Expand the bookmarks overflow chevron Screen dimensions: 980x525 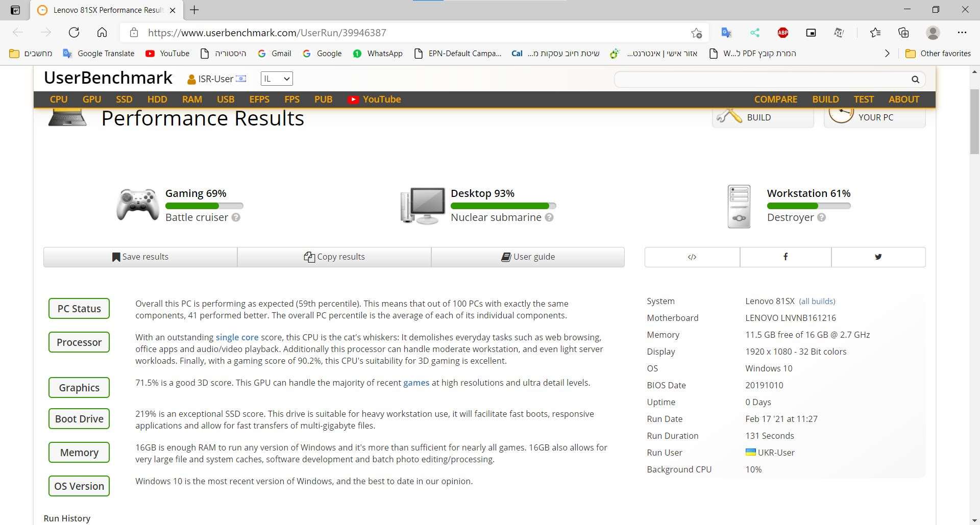pyautogui.click(x=887, y=53)
